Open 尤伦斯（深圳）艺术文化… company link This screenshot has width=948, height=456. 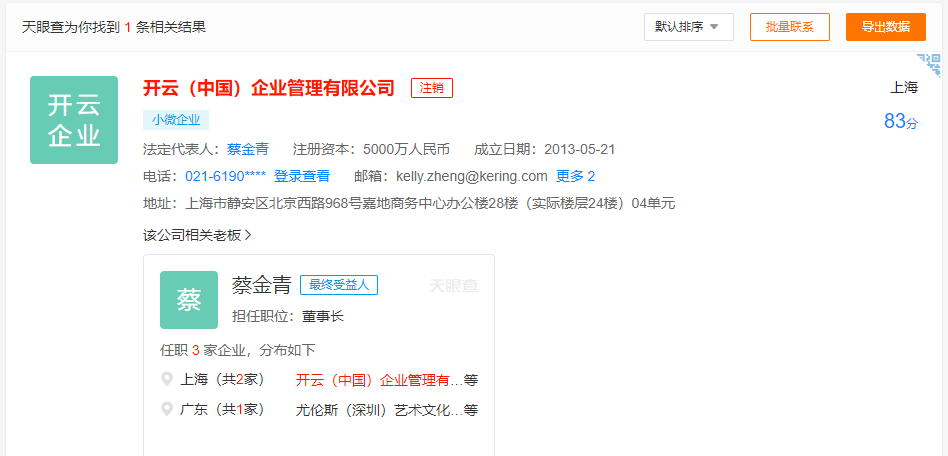pos(380,409)
